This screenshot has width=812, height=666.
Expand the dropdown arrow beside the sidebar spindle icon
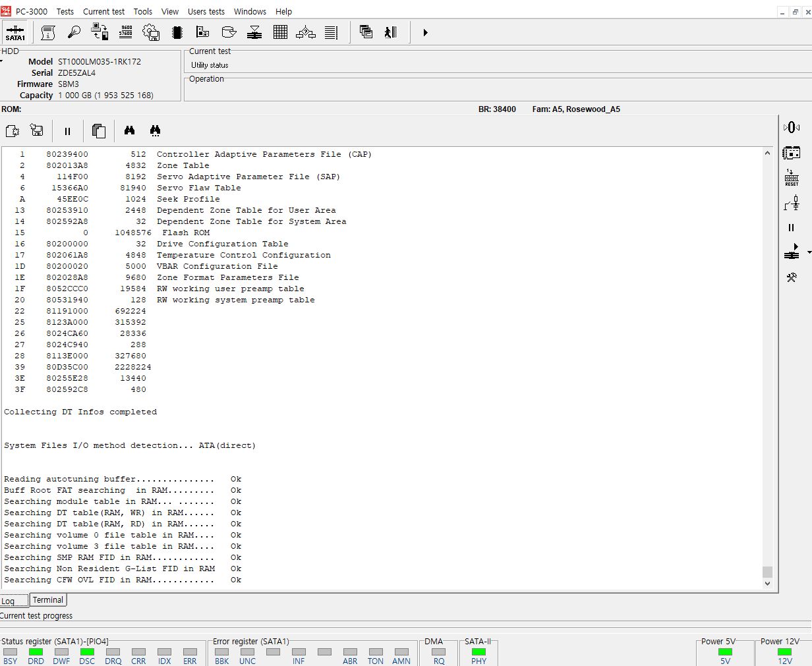tap(809, 252)
